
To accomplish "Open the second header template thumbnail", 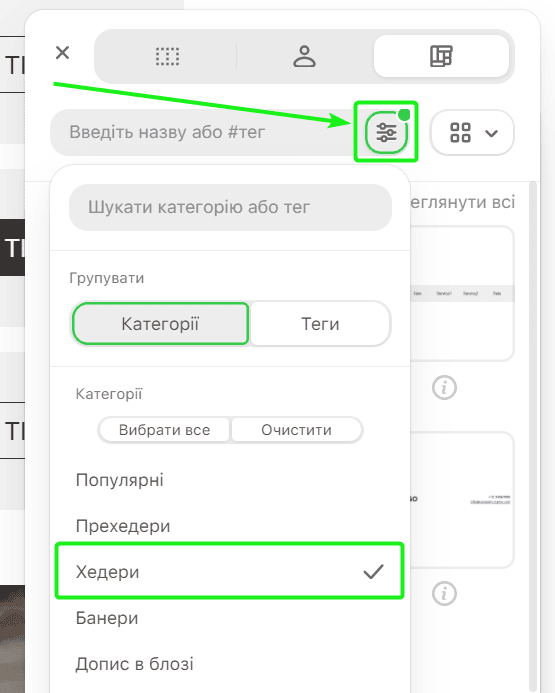I will [x=462, y=500].
